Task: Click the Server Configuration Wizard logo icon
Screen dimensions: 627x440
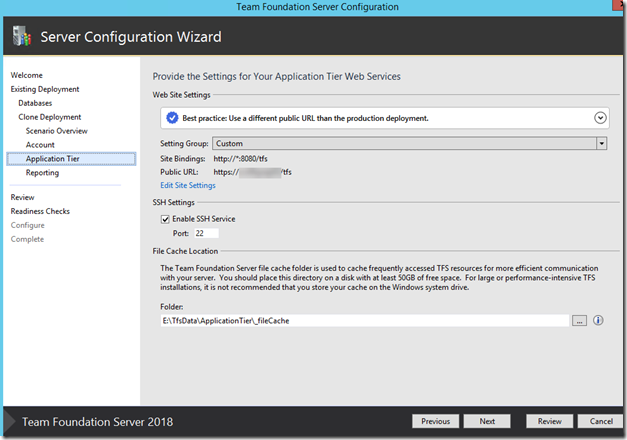Action: coord(22,36)
